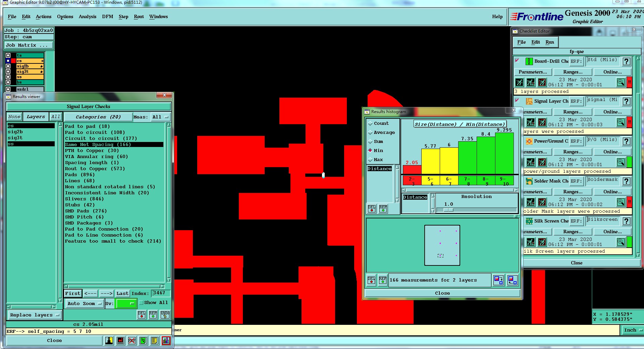This screenshot has width=644, height=349.
Task: Click the REF green dot icon in Results viewer
Action: [x=153, y=314]
